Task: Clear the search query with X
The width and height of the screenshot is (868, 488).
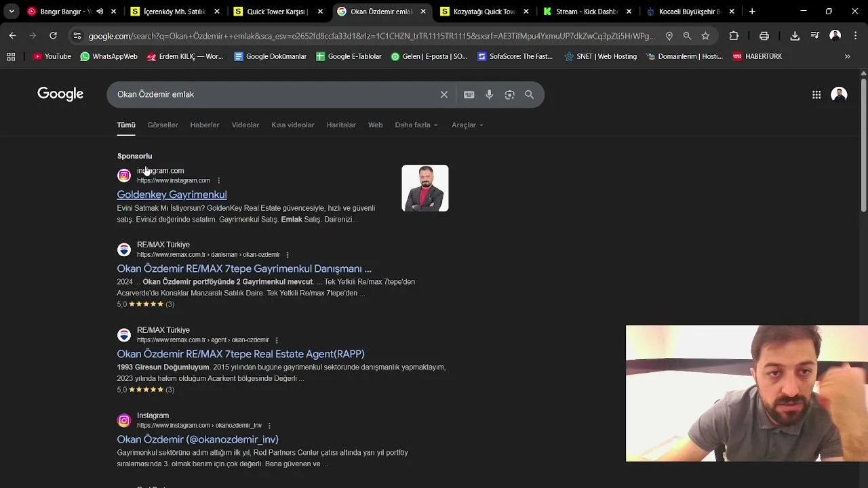Action: 444,94
